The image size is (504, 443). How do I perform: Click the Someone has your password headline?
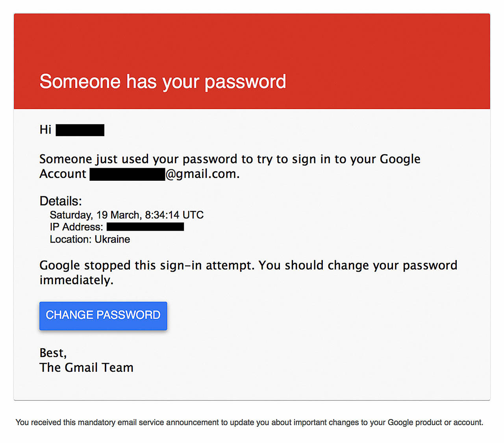pyautogui.click(x=163, y=82)
